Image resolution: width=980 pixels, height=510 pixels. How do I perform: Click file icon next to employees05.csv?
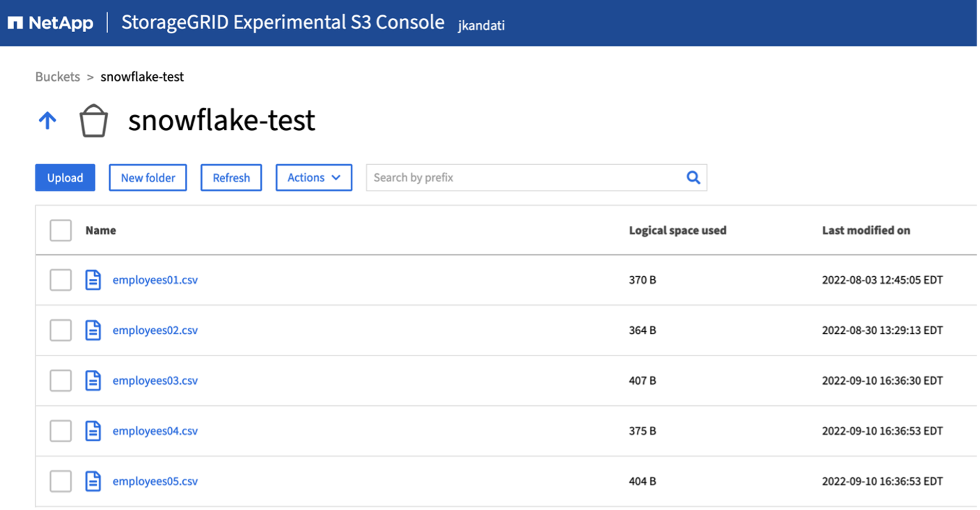click(x=93, y=481)
